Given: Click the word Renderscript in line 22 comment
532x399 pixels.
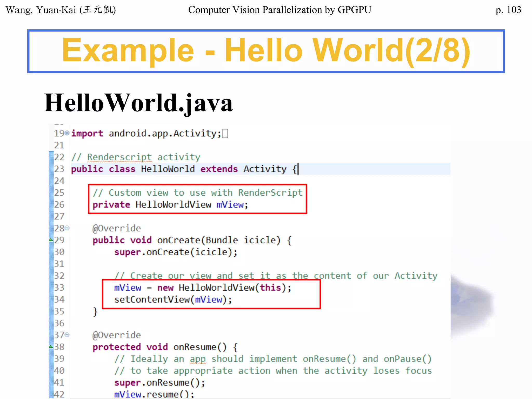Looking at the screenshot, I should (x=119, y=157).
